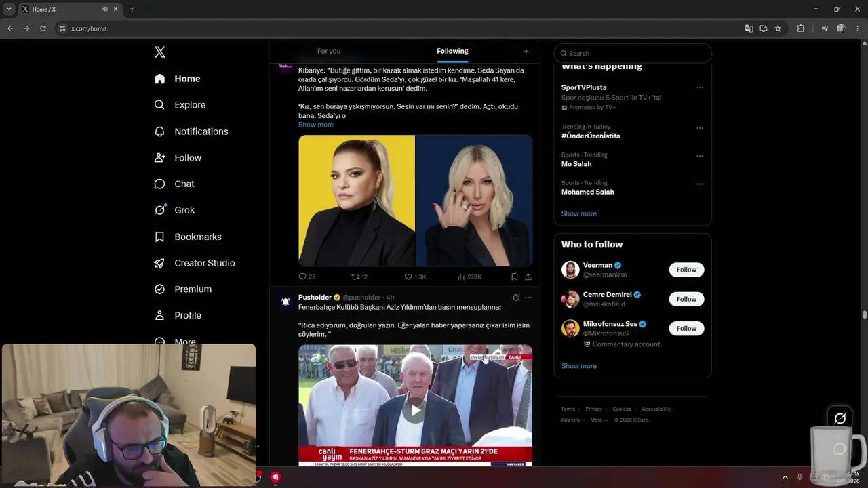Screen dimensions: 868x488
Task: Follow Veerman from Who to follow
Action: 686,270
